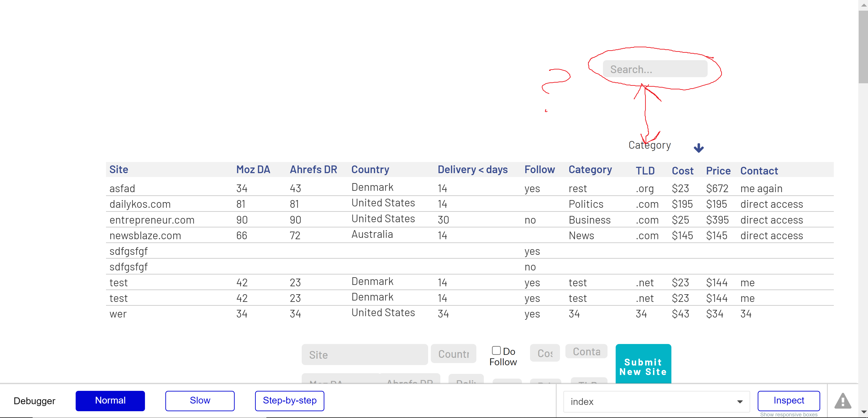Sort by Moz DA column header
This screenshot has width=868, height=418.
[253, 170]
